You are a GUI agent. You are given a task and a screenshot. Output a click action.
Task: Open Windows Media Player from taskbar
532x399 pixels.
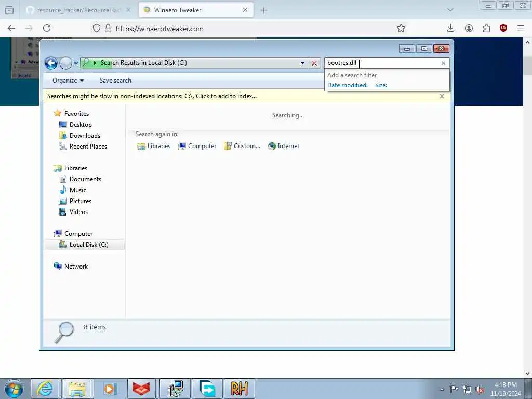[x=109, y=389]
